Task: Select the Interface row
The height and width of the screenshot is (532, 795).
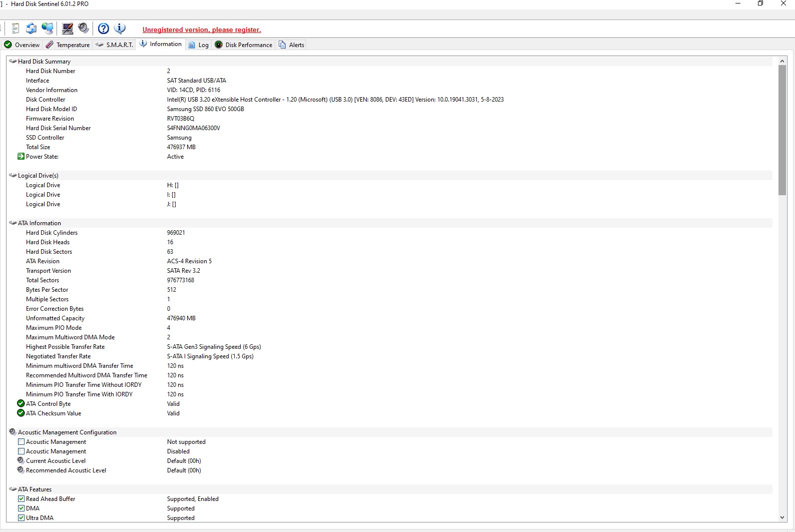Action: pyautogui.click(x=390, y=81)
